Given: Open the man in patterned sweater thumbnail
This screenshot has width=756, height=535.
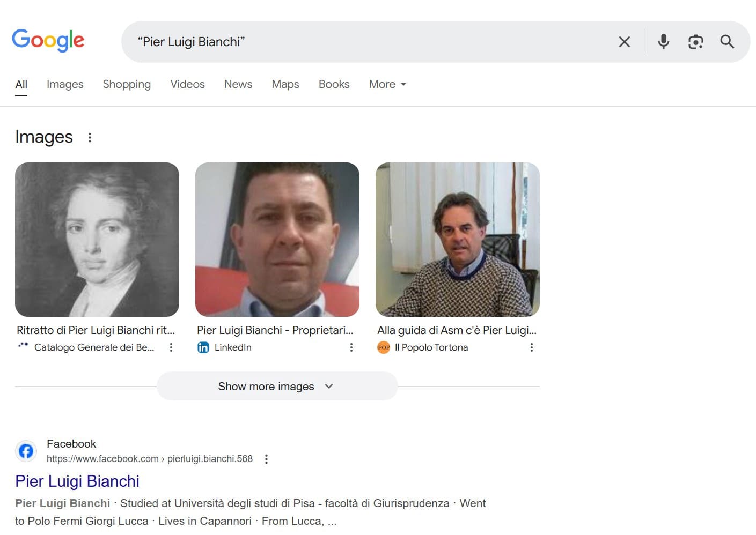Looking at the screenshot, I should click(x=458, y=240).
